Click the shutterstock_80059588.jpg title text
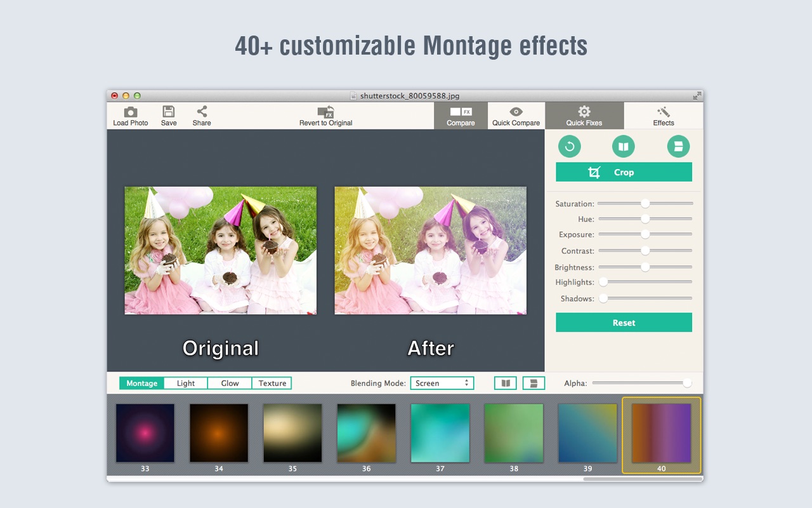The image size is (812, 508). click(410, 96)
